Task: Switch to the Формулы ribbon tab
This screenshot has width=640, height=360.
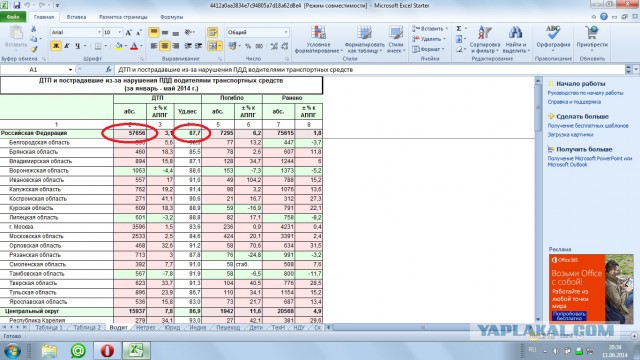Action: pyautogui.click(x=171, y=17)
